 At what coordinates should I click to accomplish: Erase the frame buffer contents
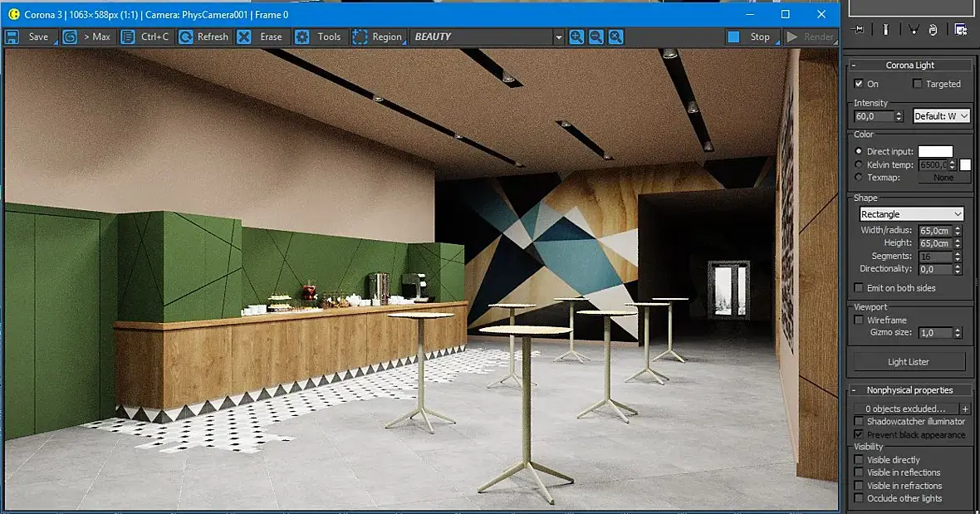262,37
